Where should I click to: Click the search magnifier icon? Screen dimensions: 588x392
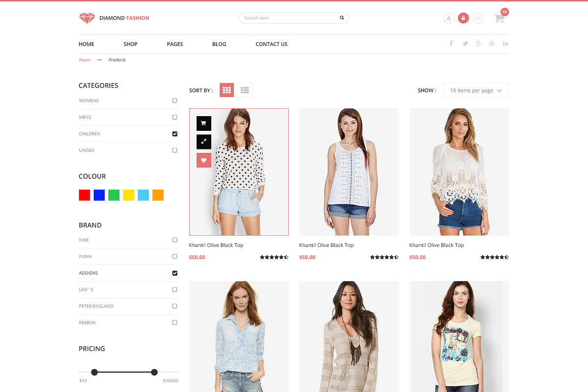click(342, 18)
